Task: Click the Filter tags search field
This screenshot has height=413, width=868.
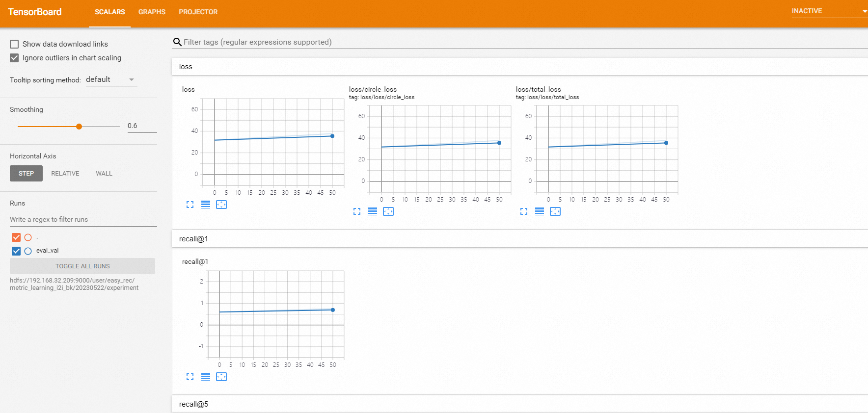Action: tap(525, 42)
